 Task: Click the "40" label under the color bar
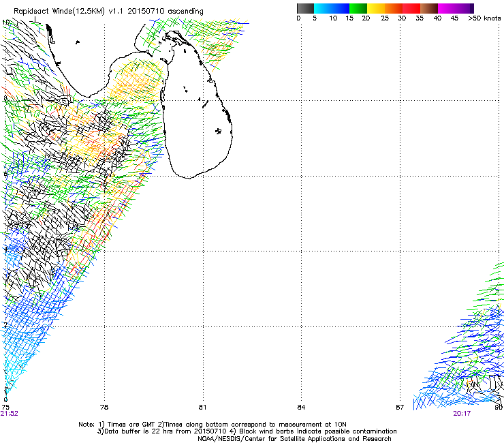pyautogui.click(x=437, y=18)
